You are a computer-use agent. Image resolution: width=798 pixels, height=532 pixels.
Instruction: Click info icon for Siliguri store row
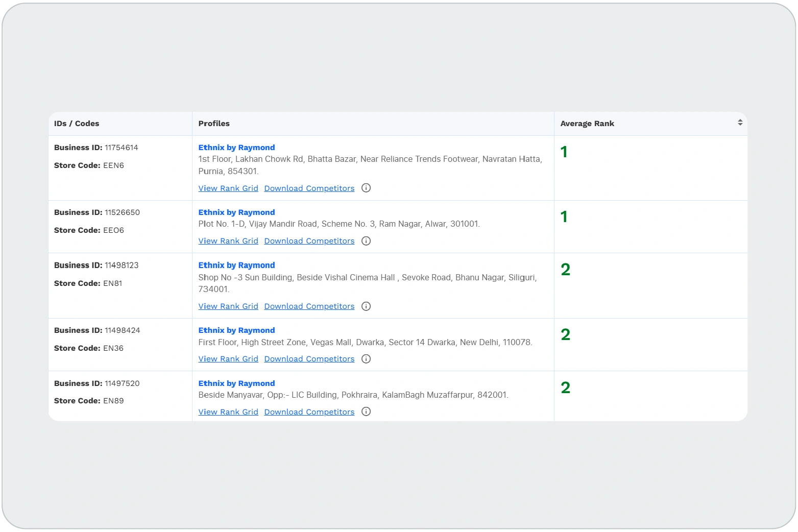click(366, 306)
